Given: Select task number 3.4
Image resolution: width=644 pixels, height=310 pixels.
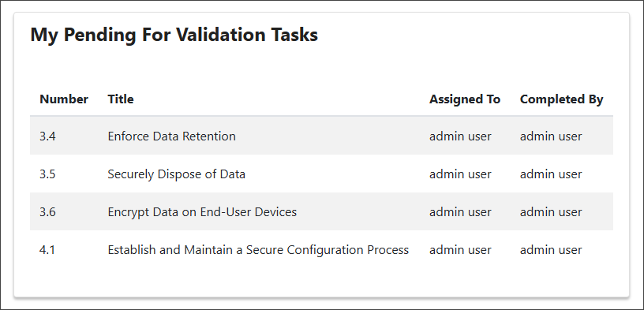Looking at the screenshot, I should click(47, 136).
